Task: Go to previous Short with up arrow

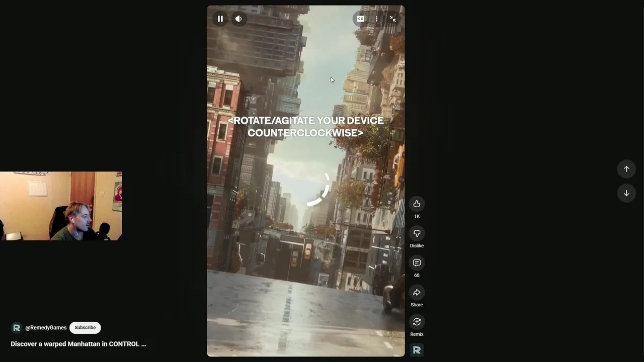Action: point(626,169)
